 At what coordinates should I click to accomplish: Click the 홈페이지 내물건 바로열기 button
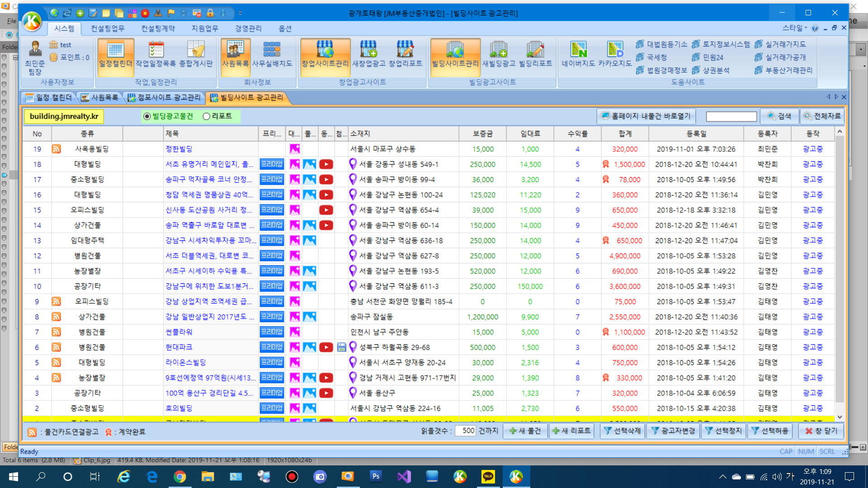pyautogui.click(x=646, y=116)
